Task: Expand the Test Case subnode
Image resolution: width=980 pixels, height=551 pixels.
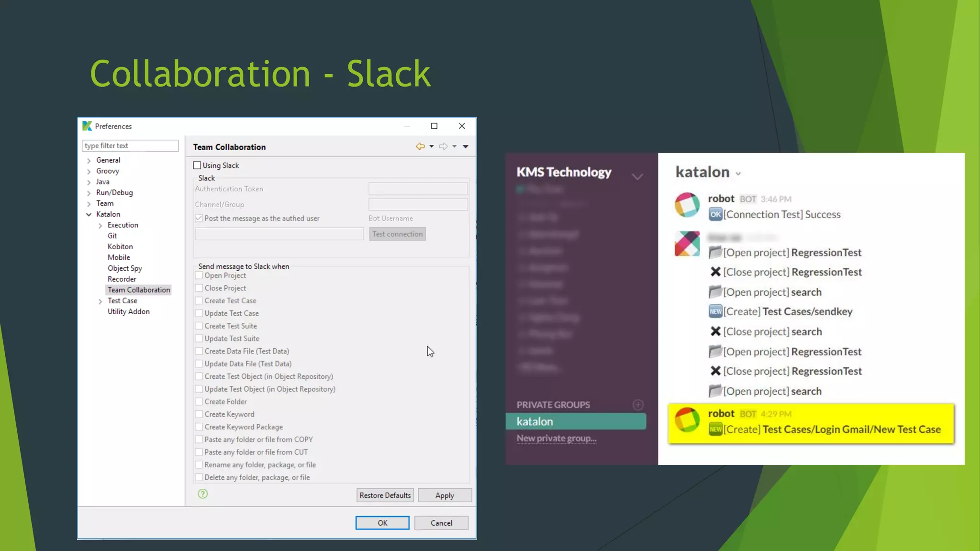Action: [x=100, y=301]
